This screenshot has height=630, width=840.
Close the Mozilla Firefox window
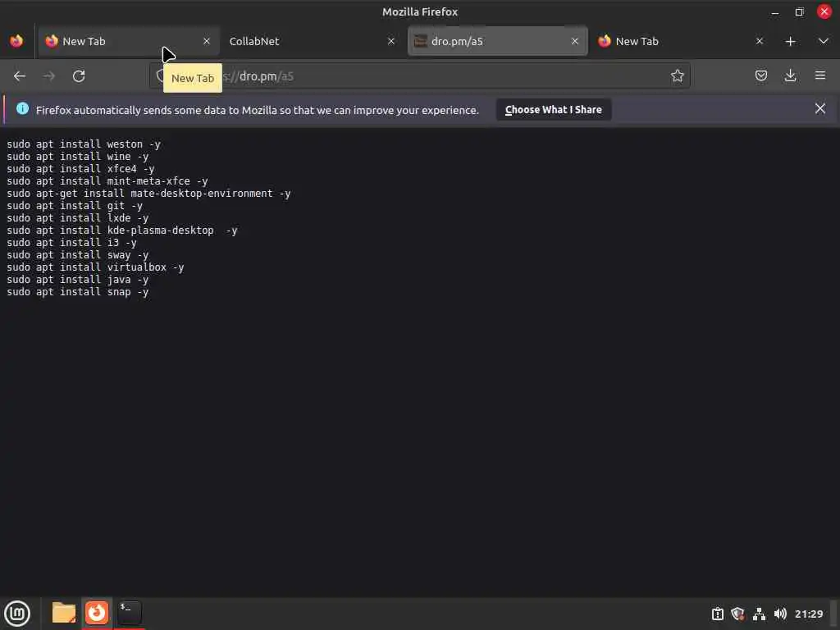click(x=824, y=11)
